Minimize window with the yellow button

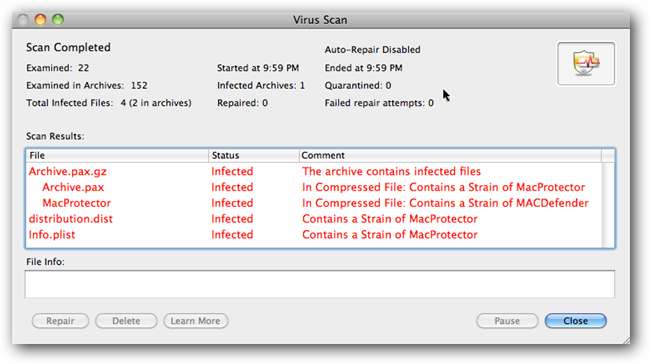pos(40,19)
